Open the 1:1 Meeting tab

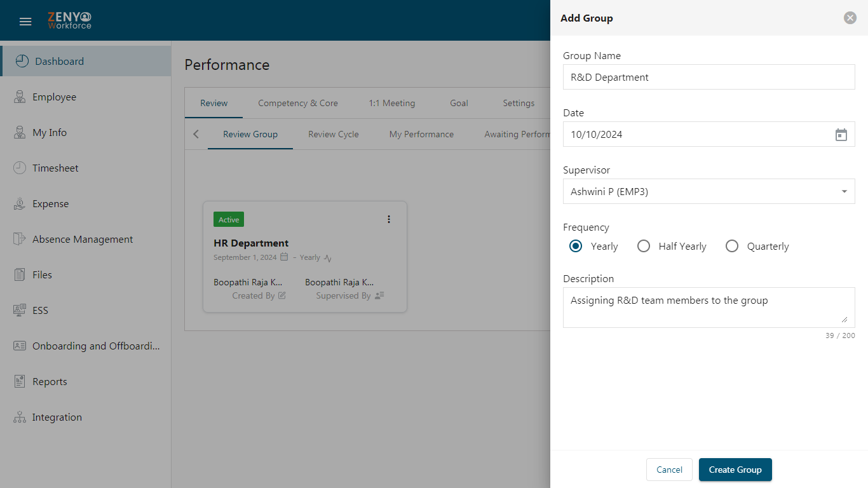point(392,103)
